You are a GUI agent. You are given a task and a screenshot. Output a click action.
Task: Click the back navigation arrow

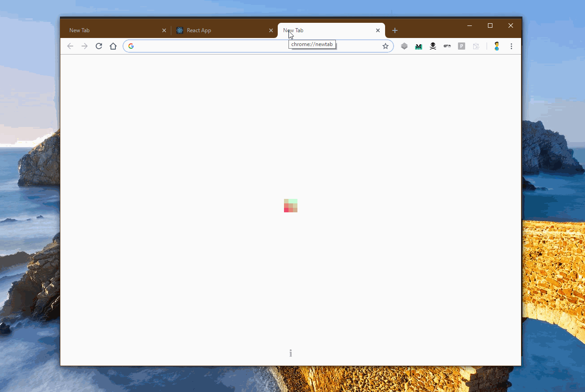[70, 46]
